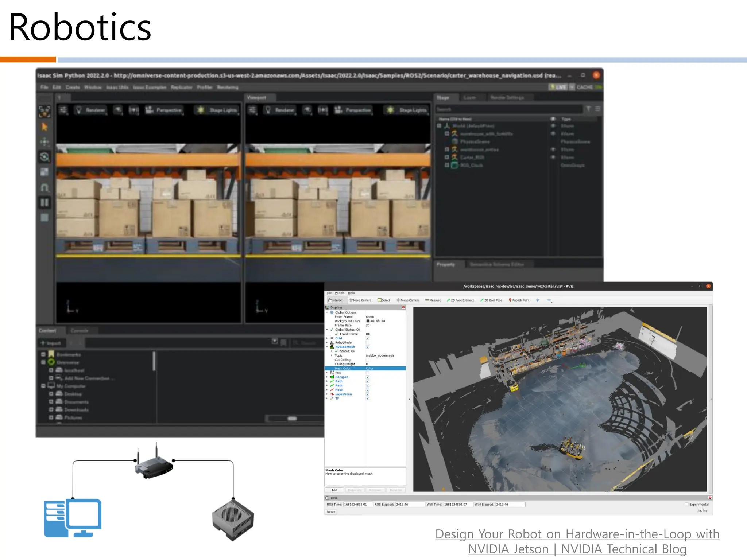Click the bookmark icon in Content toolbar
The width and height of the screenshot is (747, 560).
(x=284, y=342)
